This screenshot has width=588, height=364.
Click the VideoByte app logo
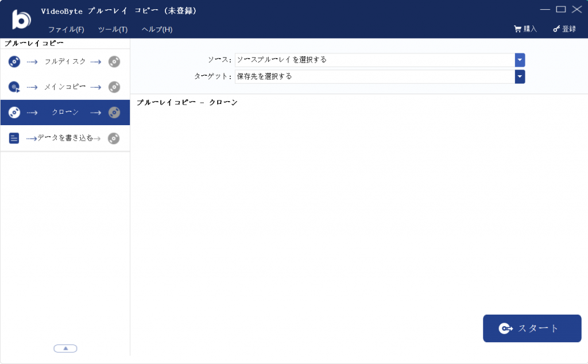pos(21,19)
